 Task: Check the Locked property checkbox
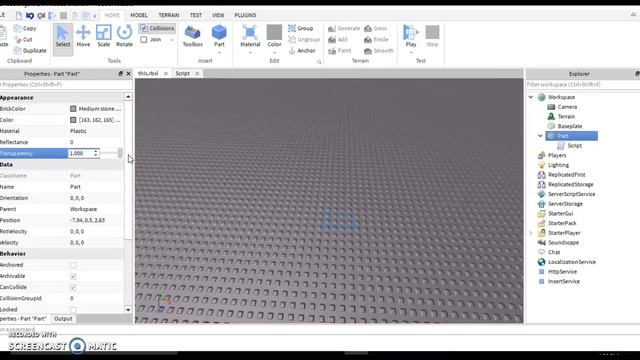[x=73, y=310]
